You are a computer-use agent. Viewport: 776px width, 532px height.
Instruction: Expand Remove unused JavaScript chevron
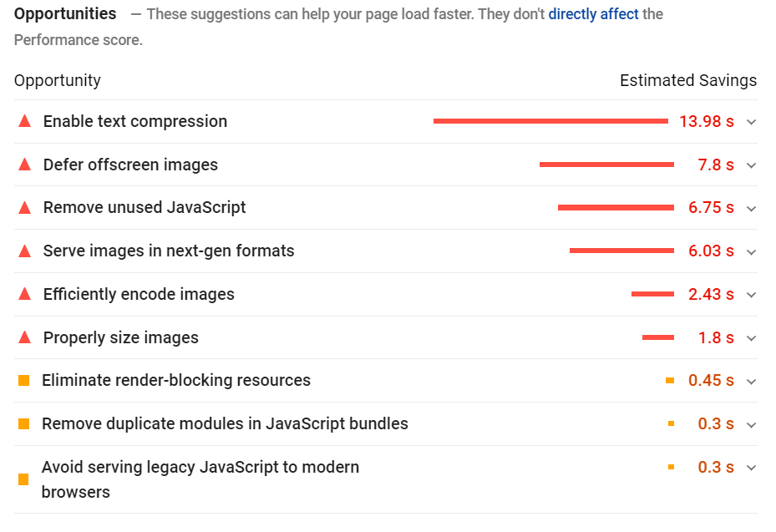(751, 208)
